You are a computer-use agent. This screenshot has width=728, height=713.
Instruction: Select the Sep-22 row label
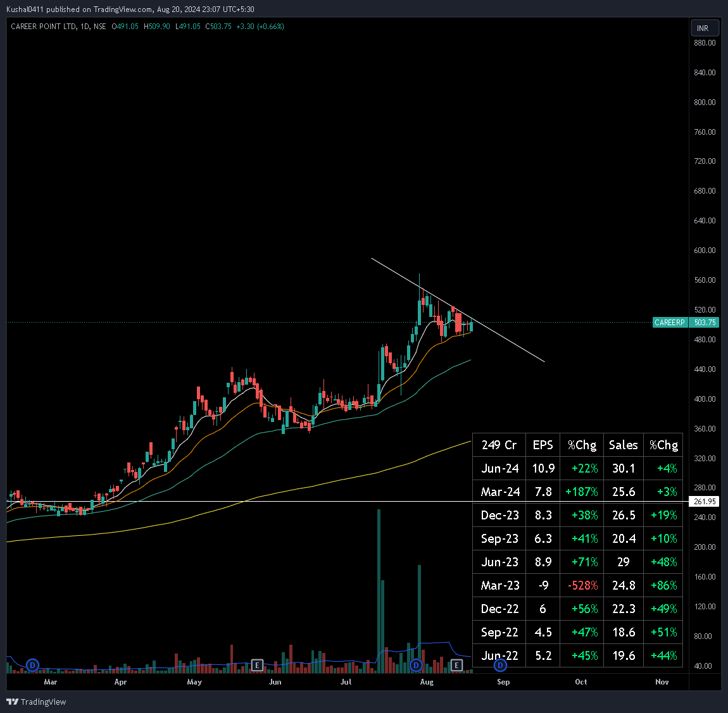click(499, 632)
